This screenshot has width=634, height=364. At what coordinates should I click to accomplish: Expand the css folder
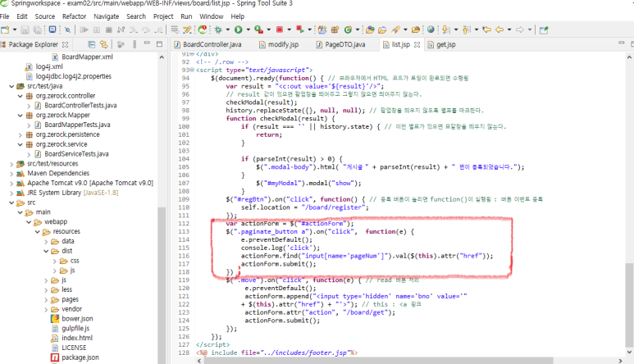[x=55, y=261]
